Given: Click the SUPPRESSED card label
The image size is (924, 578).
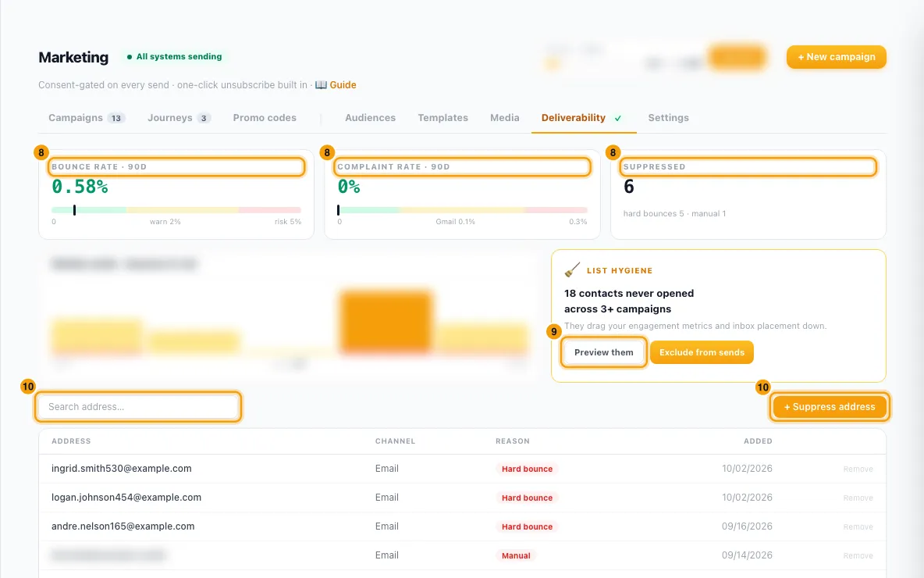Looking at the screenshot, I should [x=654, y=167].
